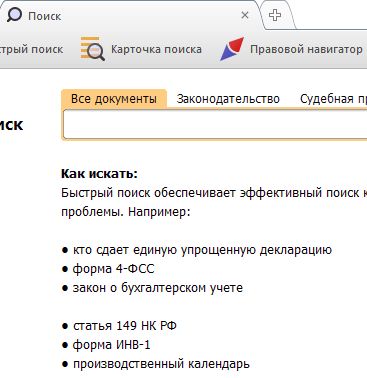The image size is (367, 378).
Task: Switch to the Законодательство tab
Action: 228,99
